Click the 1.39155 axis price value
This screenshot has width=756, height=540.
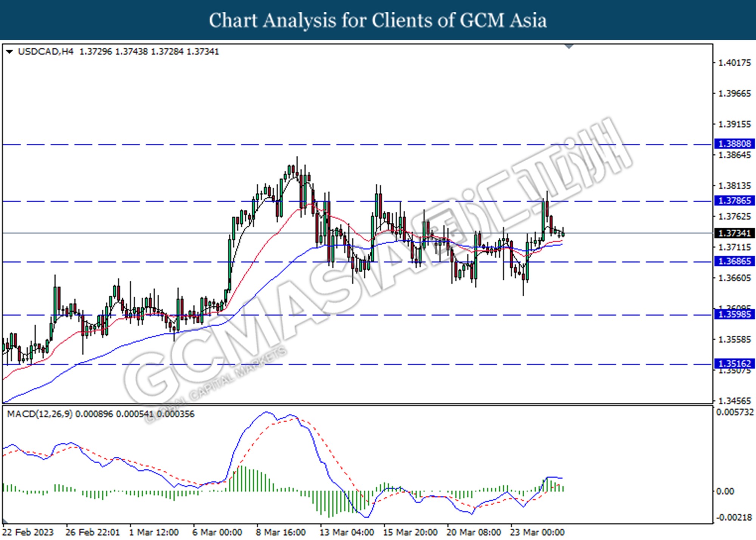[x=734, y=124]
